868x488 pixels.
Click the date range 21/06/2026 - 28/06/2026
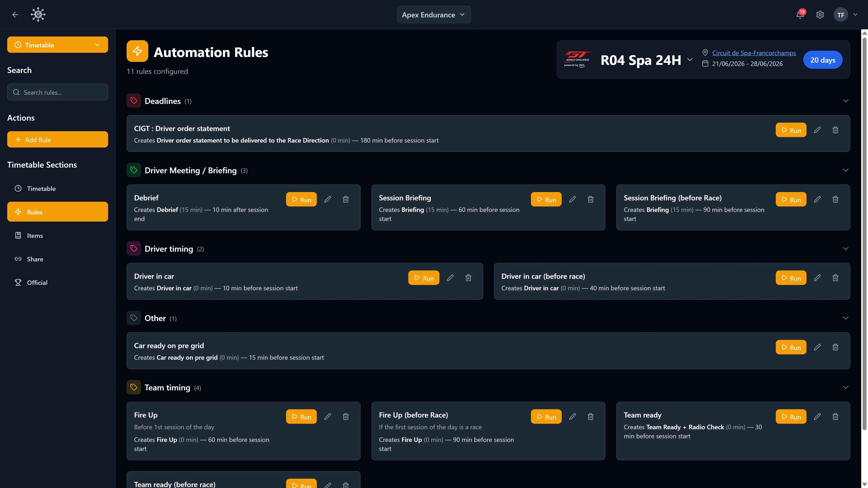pos(747,64)
